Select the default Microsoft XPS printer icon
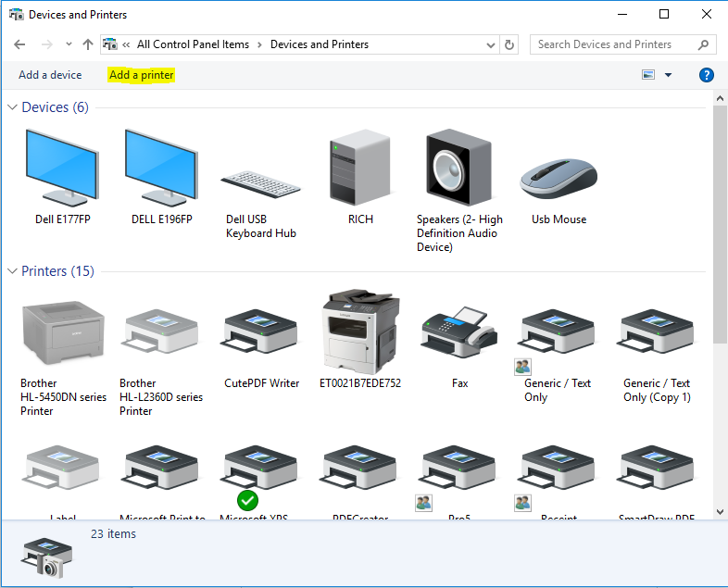Image resolution: width=728 pixels, height=588 pixels. (x=260, y=468)
